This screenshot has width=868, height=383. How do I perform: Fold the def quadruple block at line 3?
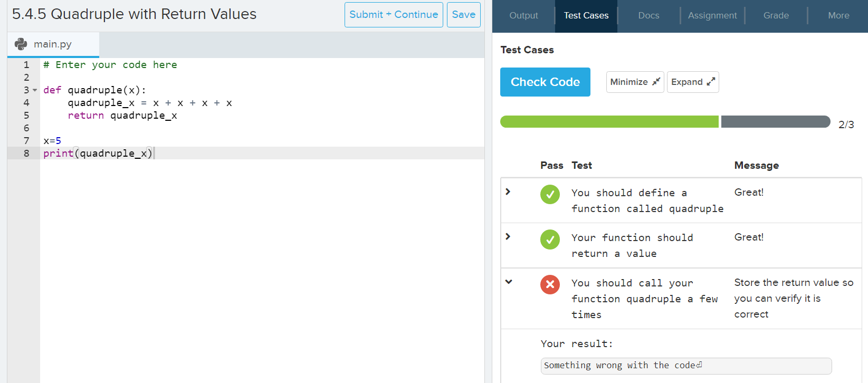point(35,90)
